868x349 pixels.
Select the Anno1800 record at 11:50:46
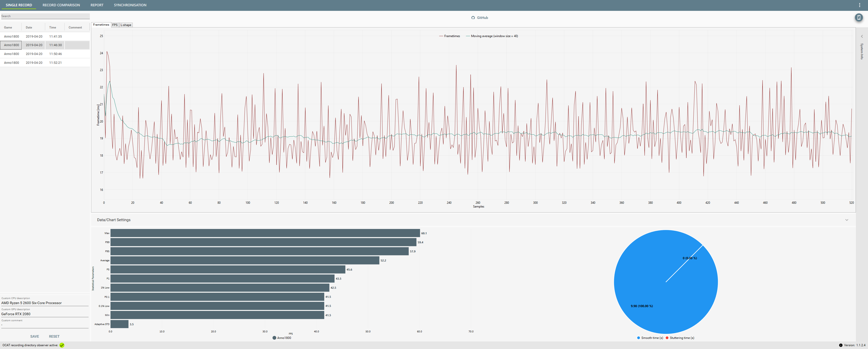point(34,54)
